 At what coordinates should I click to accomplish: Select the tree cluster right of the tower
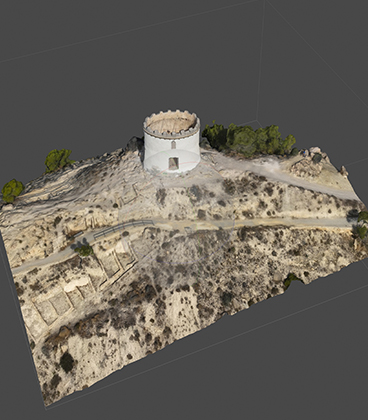[x=248, y=139]
